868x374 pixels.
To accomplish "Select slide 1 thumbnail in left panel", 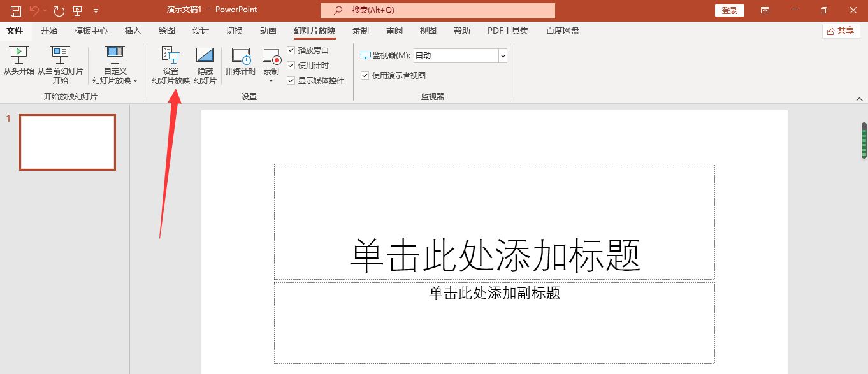I will [68, 143].
